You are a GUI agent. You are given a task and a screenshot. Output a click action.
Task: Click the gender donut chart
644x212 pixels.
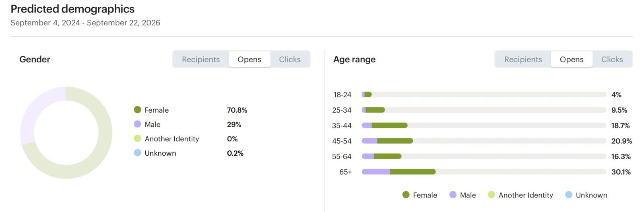66,133
